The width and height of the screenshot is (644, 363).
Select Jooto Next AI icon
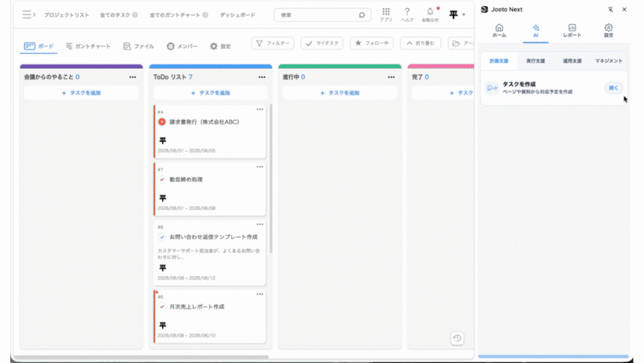point(536,30)
